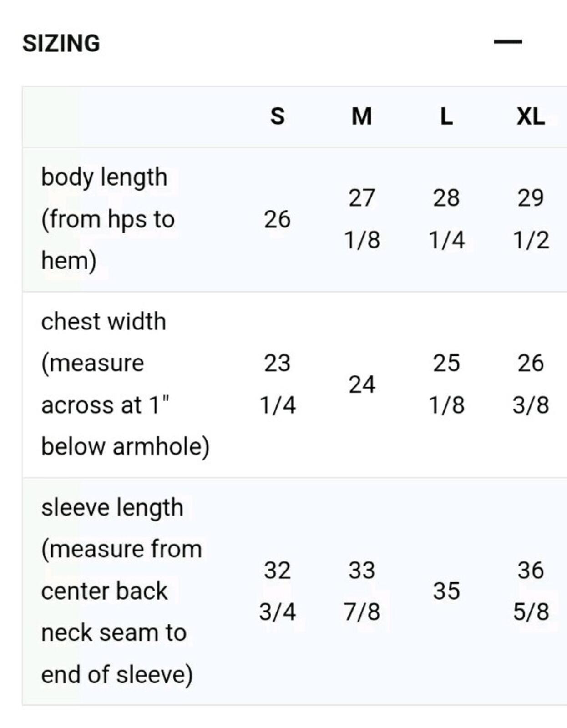Click body length 28 1/4 for L

446,219
